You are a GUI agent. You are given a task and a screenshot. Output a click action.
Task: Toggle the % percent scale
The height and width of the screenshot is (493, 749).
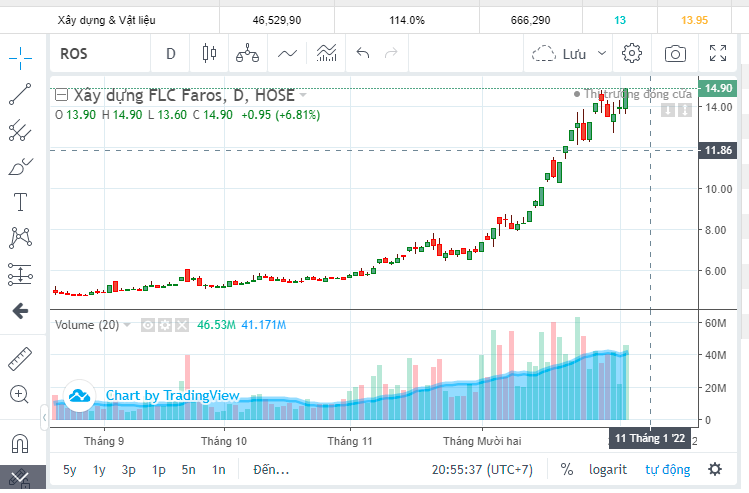coord(567,470)
